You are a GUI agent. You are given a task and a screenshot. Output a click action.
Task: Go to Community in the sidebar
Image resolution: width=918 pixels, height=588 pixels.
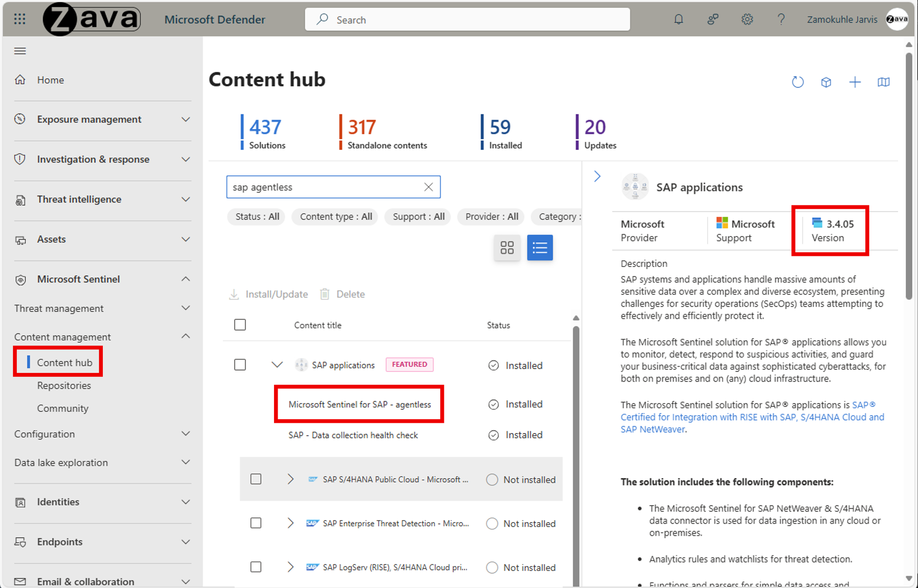tap(62, 408)
